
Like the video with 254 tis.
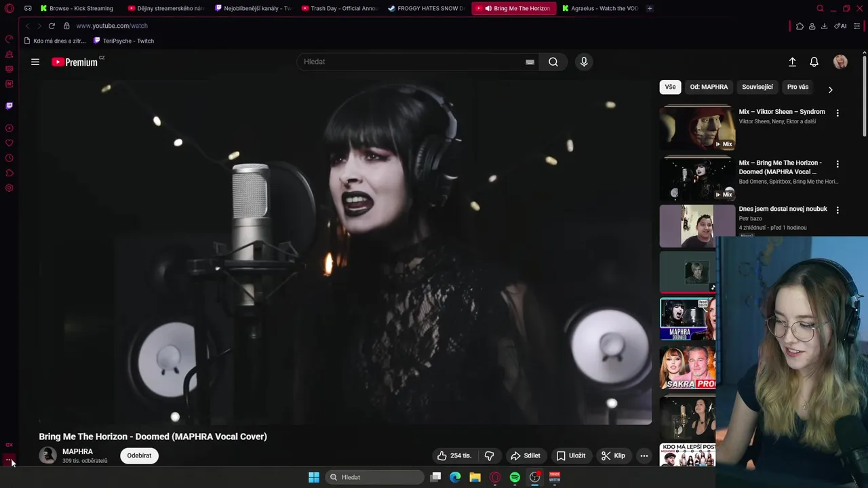pyautogui.click(x=454, y=455)
